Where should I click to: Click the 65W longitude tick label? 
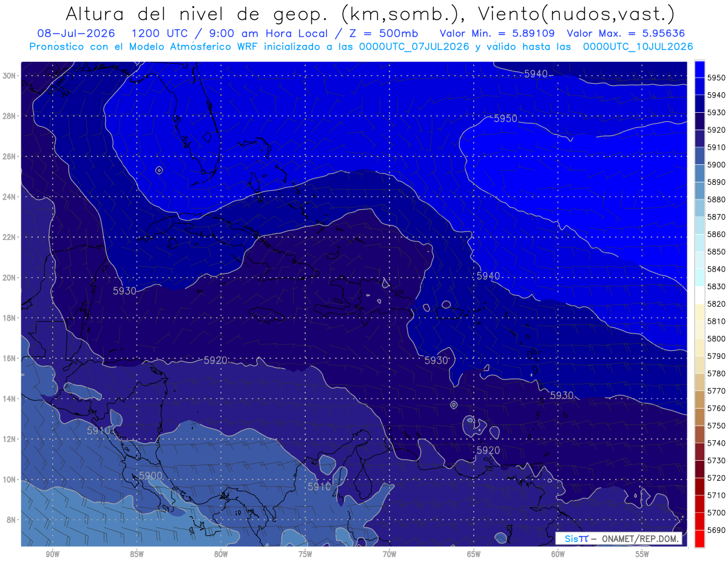click(474, 554)
